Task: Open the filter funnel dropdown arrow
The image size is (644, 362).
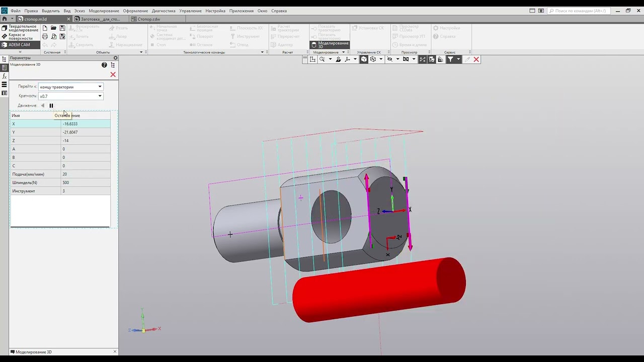Action: (x=458, y=59)
